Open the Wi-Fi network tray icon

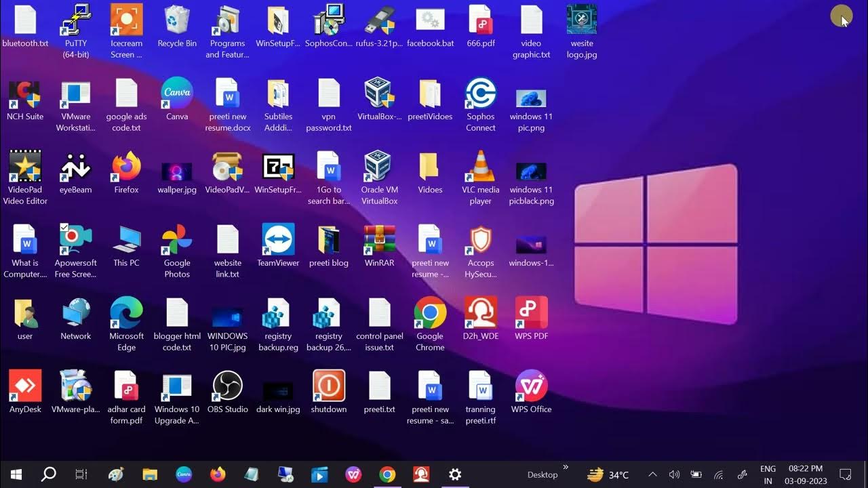click(719, 474)
